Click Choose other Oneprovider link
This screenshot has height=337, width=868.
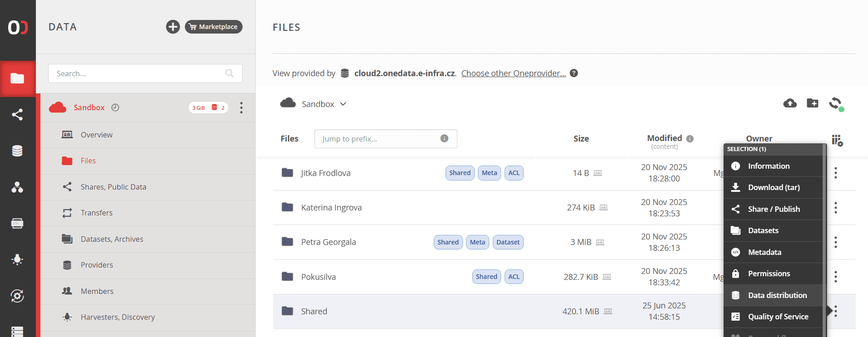pos(514,73)
